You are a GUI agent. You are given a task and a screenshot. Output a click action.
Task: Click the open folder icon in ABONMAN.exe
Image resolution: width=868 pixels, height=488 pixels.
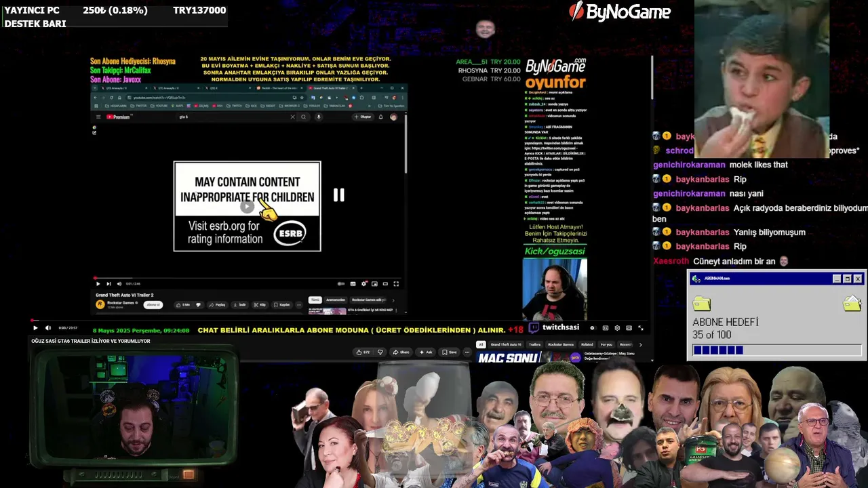click(x=852, y=303)
